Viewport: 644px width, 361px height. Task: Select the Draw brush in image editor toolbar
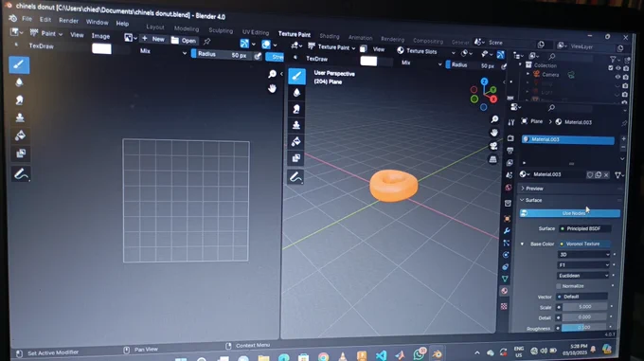click(19, 64)
